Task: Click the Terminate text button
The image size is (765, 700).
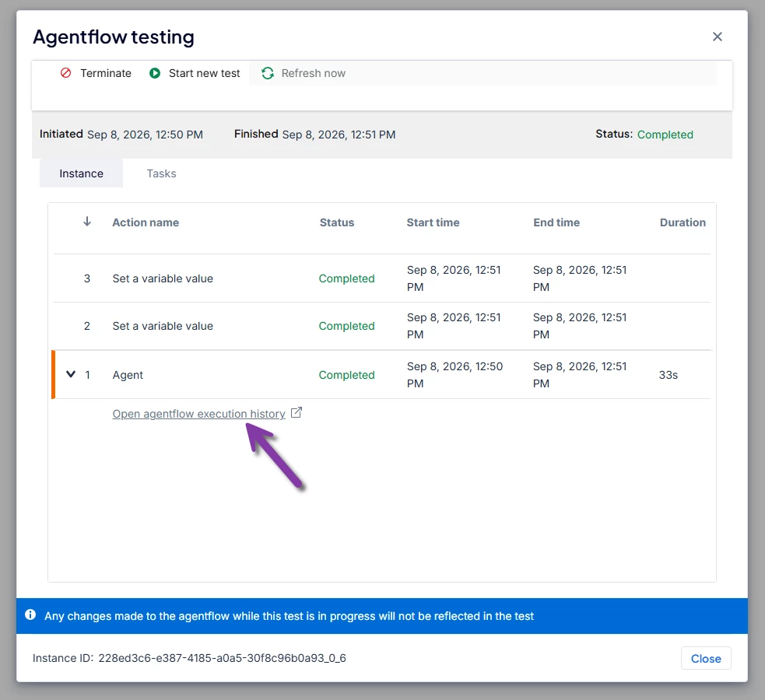Action: tap(106, 73)
